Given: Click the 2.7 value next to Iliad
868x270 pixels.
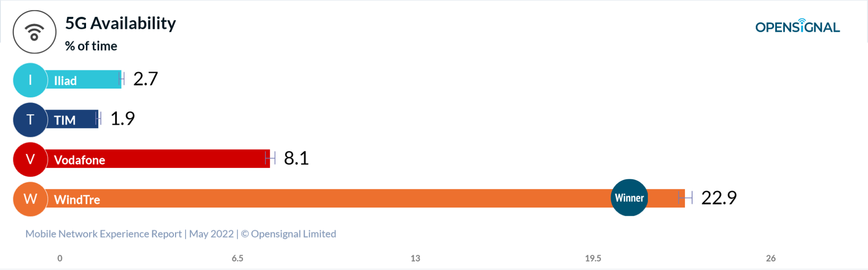Looking at the screenshot, I should point(145,79).
